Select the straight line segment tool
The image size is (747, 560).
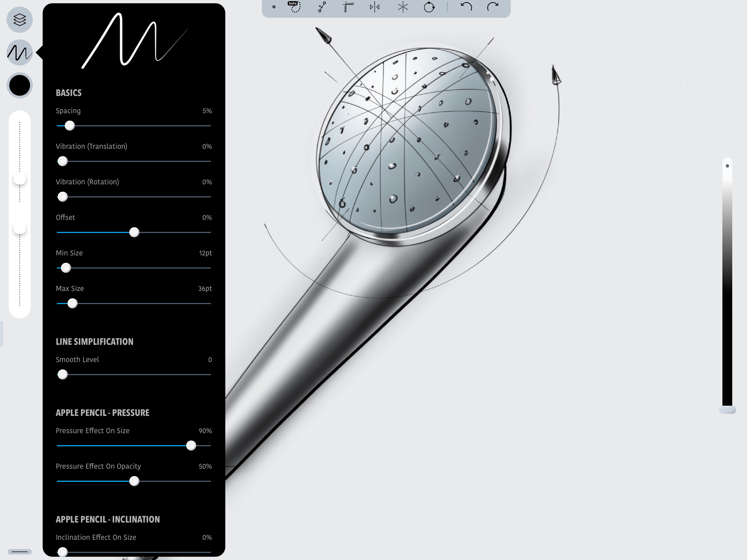(x=321, y=8)
